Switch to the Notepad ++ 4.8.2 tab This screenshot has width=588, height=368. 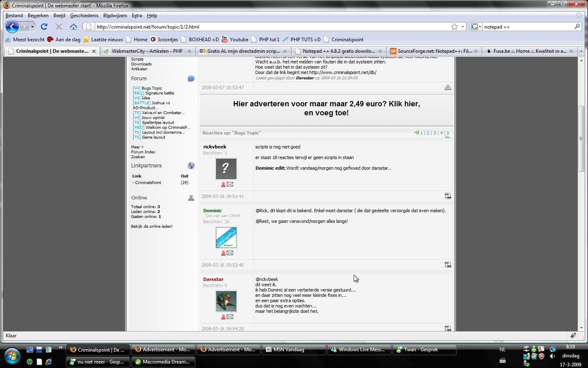pyautogui.click(x=339, y=51)
